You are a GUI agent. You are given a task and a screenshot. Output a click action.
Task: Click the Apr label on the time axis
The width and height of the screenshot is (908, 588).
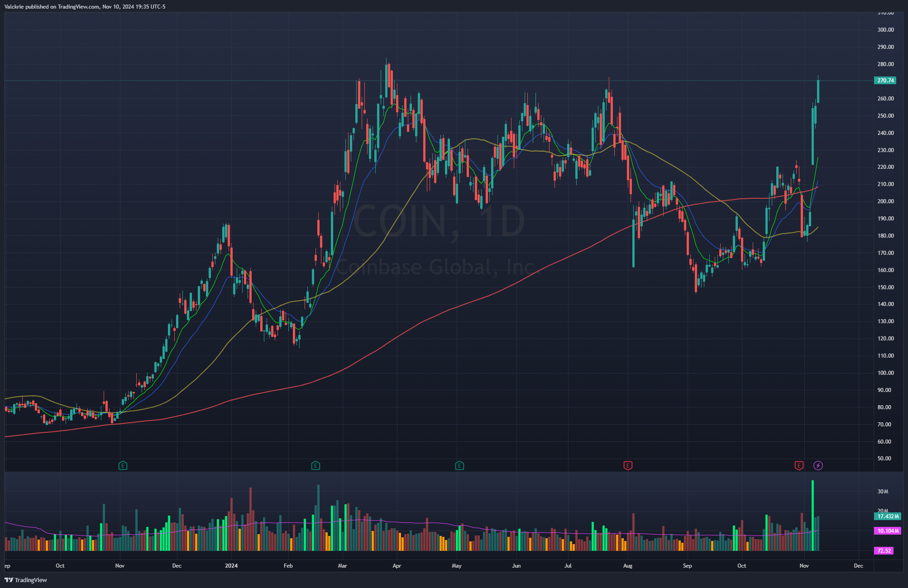click(397, 566)
